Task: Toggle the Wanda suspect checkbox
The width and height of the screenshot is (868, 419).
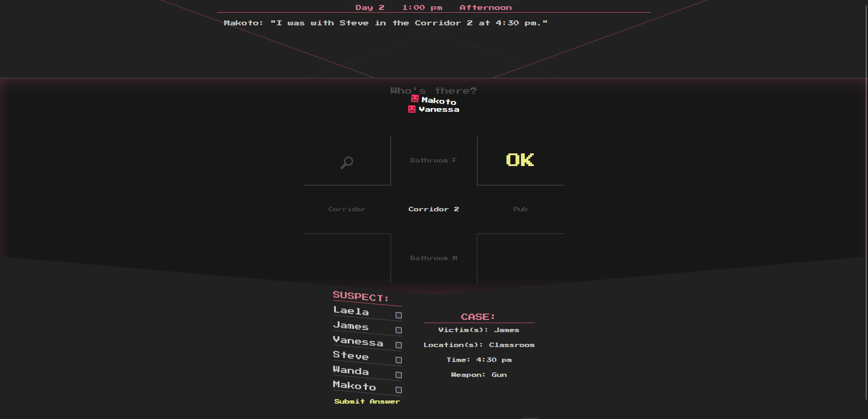Action: click(398, 375)
